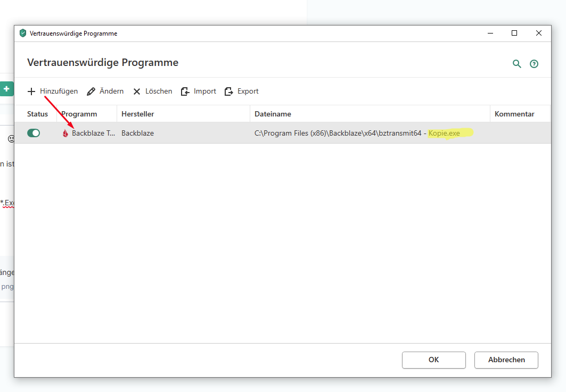Sort by the Hersteller column header
This screenshot has width=566, height=392.
point(137,114)
